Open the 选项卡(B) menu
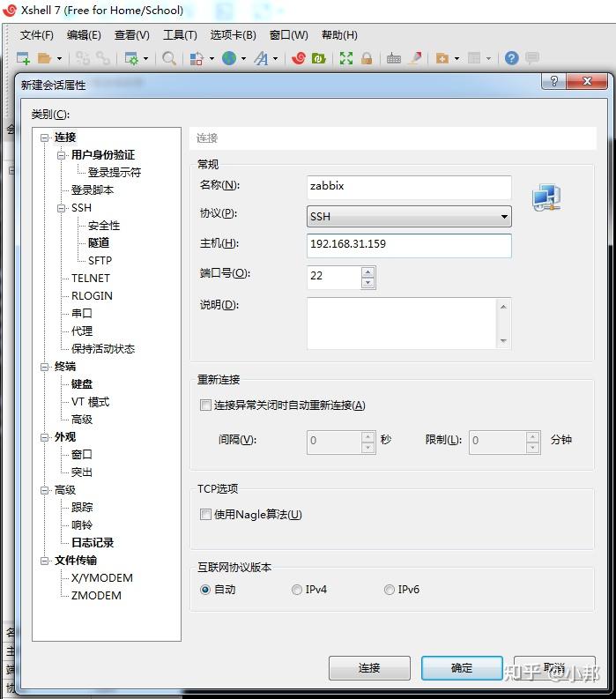The height and width of the screenshot is (699, 616). 234,34
